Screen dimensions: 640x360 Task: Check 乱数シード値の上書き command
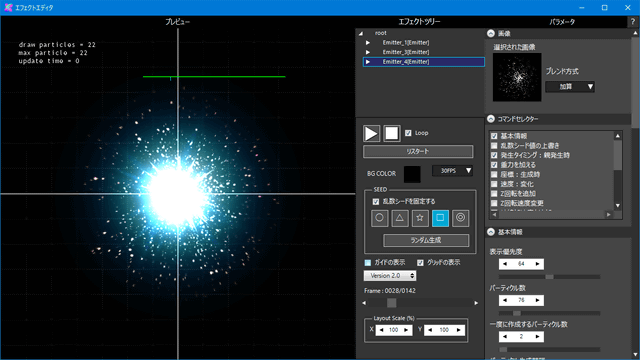(494, 146)
